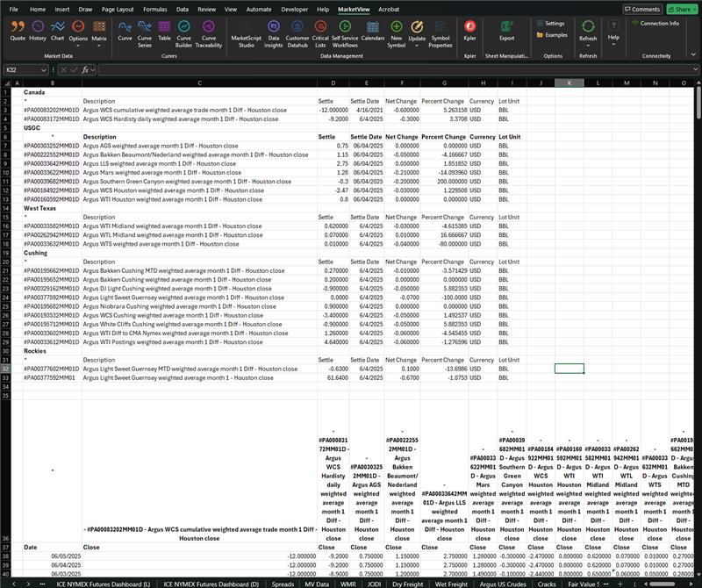Select the Cushing section heading cell
This screenshot has height=588, width=702.
[52, 253]
